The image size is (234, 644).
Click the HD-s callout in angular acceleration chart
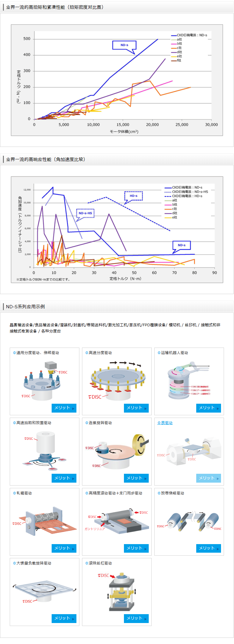pos(133,196)
